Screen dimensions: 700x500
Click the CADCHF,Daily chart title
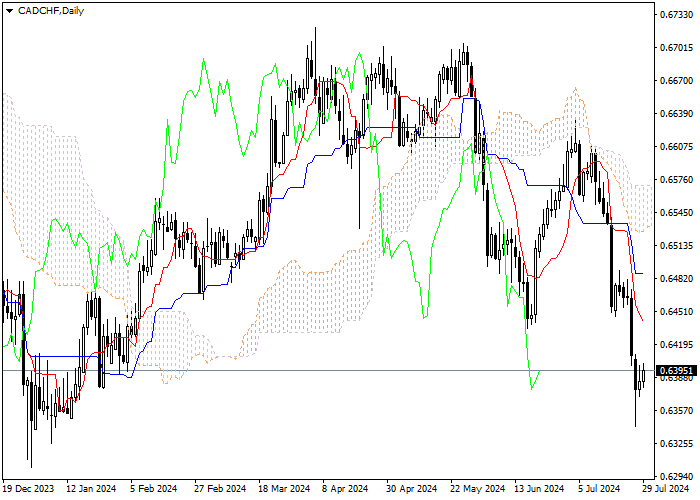(51, 11)
